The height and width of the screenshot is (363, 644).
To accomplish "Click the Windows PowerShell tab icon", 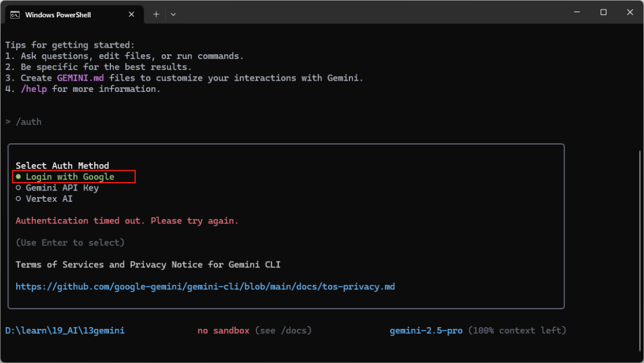I will [14, 14].
